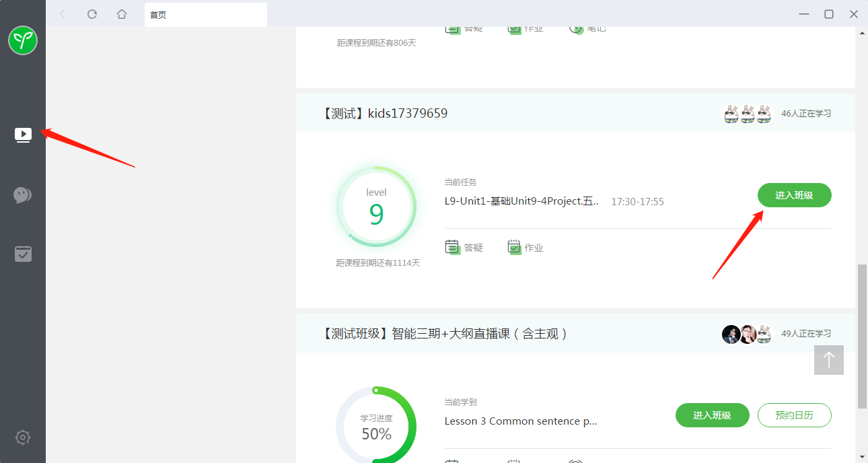Click the back navigation arrow
Screen dimensions: 868x463
click(x=63, y=14)
